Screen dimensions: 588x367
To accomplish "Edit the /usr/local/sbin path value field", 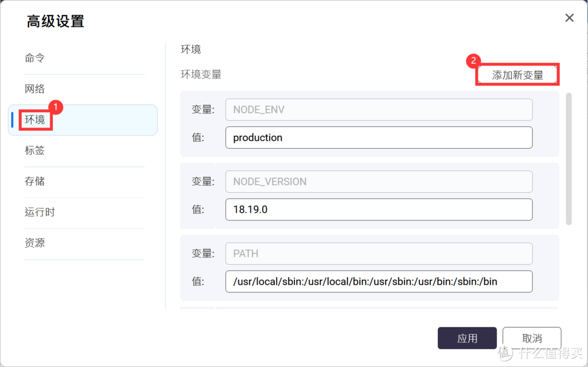I will click(x=378, y=282).
